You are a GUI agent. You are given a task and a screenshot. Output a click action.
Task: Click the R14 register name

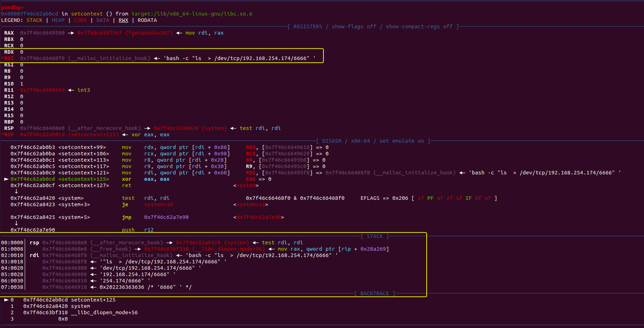(9, 109)
